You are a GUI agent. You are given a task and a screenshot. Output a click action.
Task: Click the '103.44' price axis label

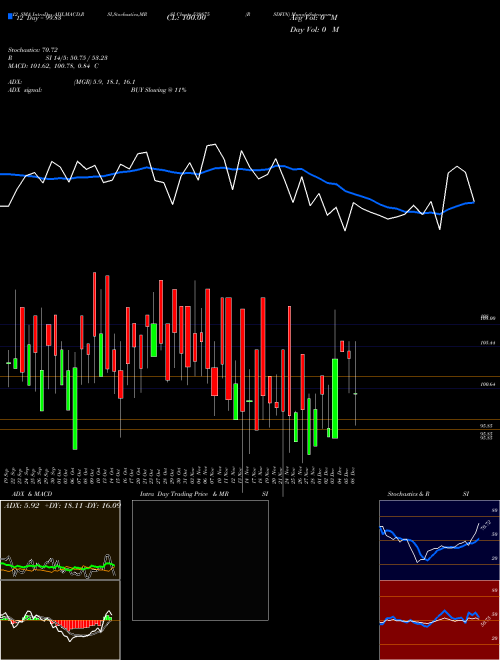click(x=487, y=343)
